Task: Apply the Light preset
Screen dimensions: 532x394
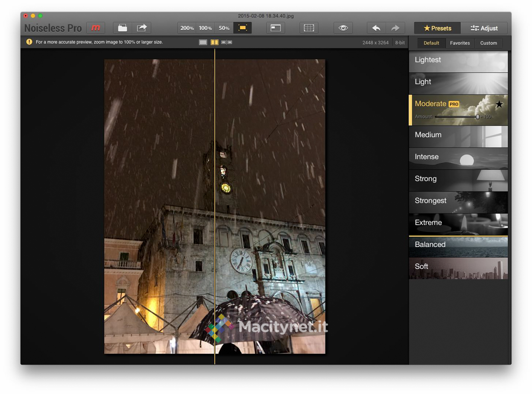Action: coord(458,83)
